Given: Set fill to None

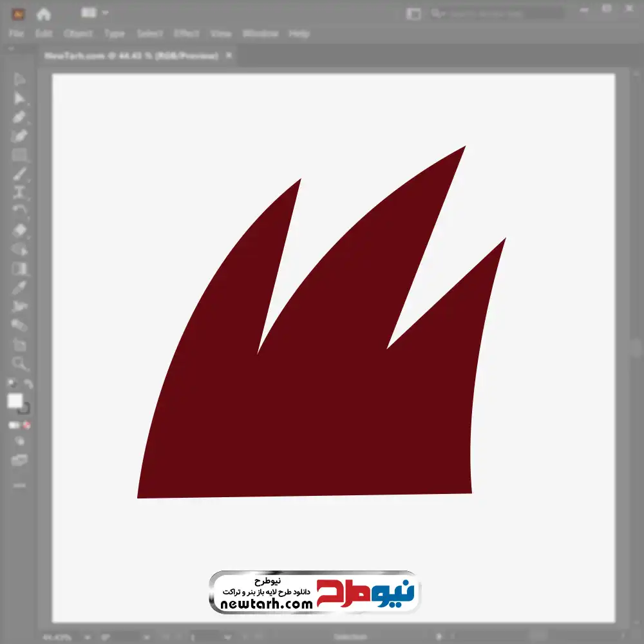Looking at the screenshot, I should click(x=27, y=425).
